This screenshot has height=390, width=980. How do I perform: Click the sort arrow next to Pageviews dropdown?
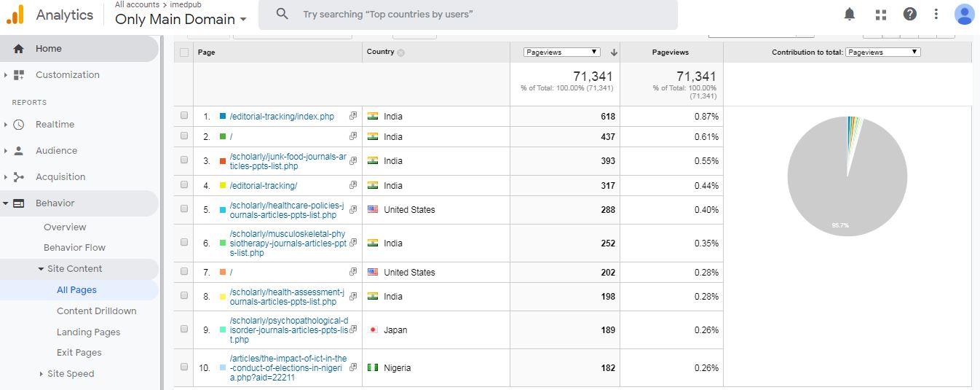[x=614, y=52]
